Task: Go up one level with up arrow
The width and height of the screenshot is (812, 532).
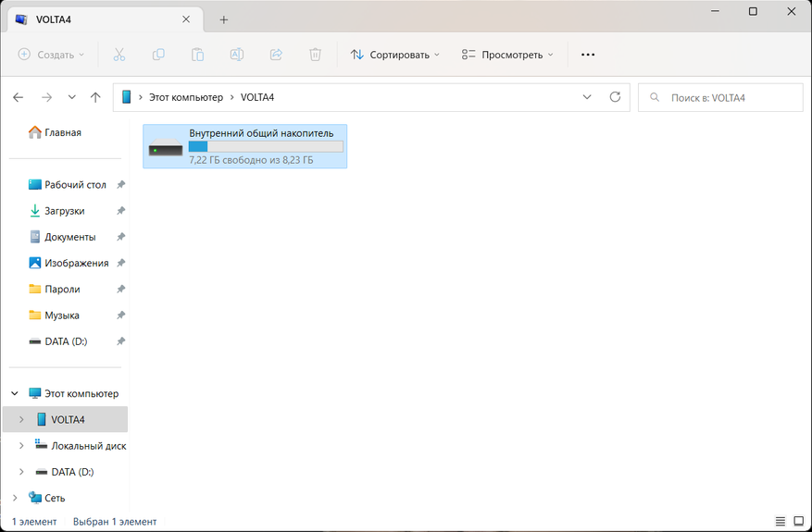Action: [x=95, y=97]
